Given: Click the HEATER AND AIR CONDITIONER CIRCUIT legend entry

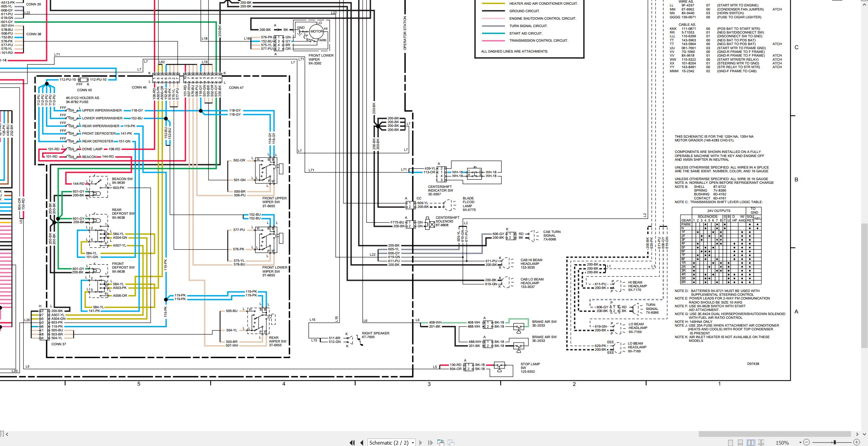Looking at the screenshot, I should [544, 4].
